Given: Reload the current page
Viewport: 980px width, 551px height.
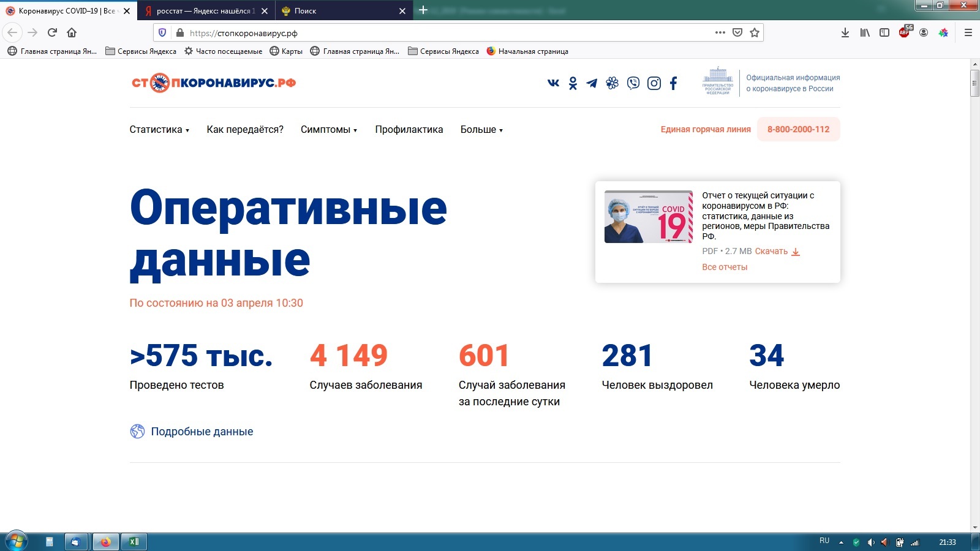Looking at the screenshot, I should click(52, 32).
